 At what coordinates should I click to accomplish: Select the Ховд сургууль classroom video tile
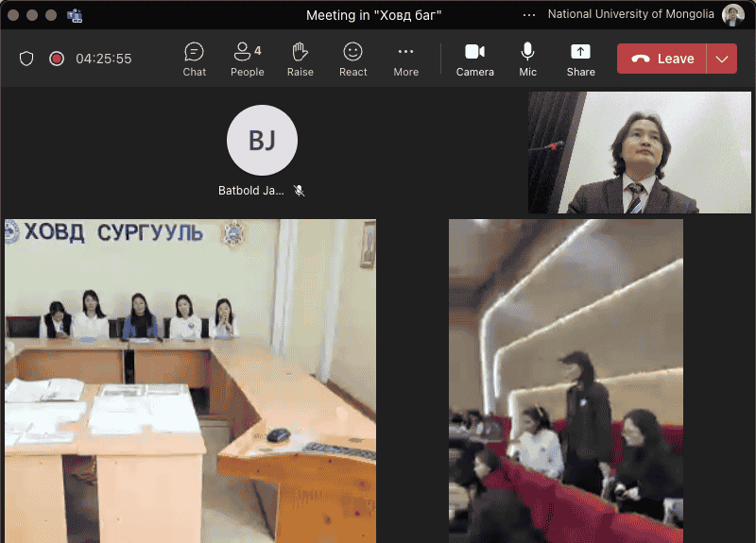(x=191, y=382)
